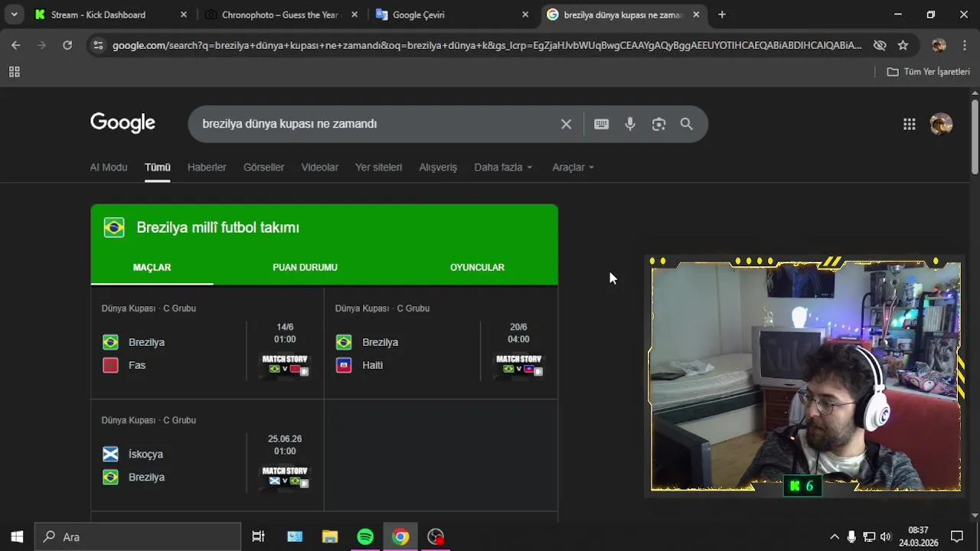The width and height of the screenshot is (980, 551).
Task: View site information icon in address bar
Action: click(97, 45)
